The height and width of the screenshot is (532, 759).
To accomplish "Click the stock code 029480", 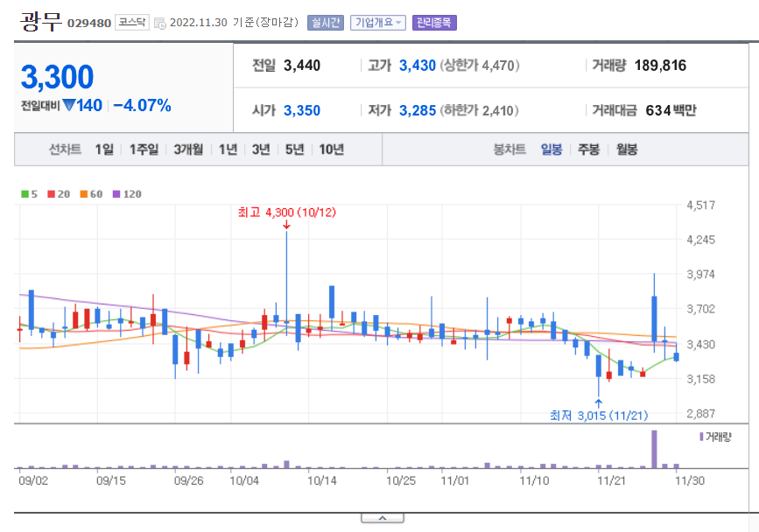I will click(89, 24).
